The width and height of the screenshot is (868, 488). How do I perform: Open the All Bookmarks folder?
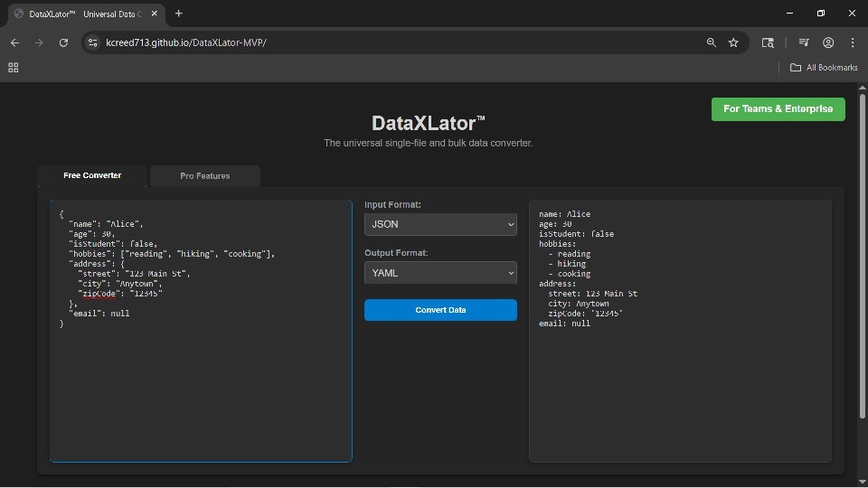pos(824,68)
